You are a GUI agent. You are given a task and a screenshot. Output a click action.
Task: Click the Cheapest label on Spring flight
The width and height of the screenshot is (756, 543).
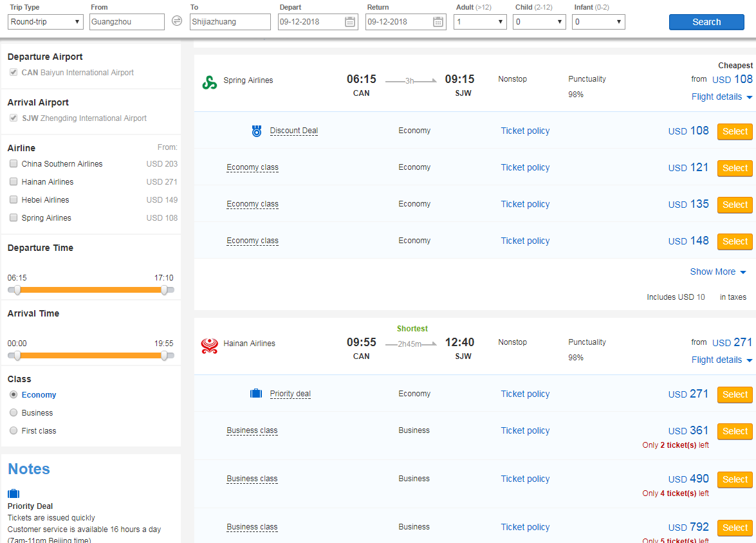pyautogui.click(x=735, y=65)
